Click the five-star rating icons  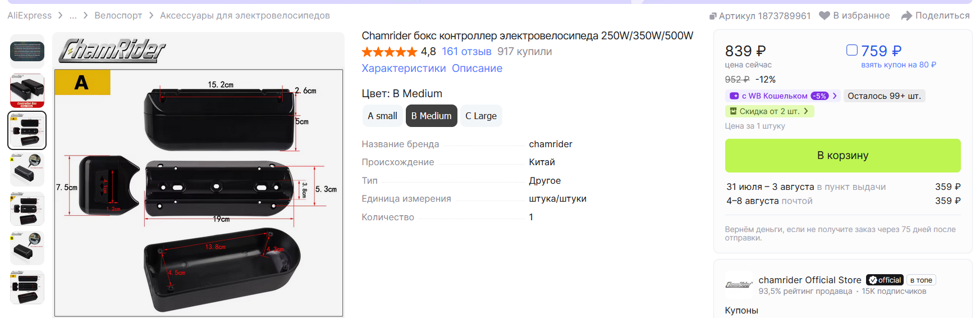pyautogui.click(x=390, y=52)
